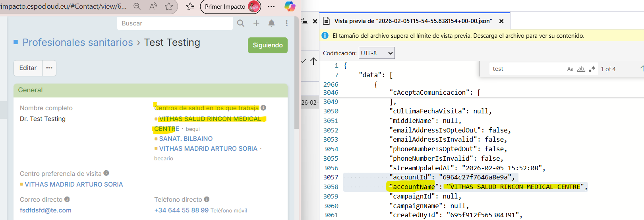The width and height of the screenshot is (644, 220).
Task: Open the vertical three-dot menu in the CRM navbar
Action: pyautogui.click(x=286, y=23)
